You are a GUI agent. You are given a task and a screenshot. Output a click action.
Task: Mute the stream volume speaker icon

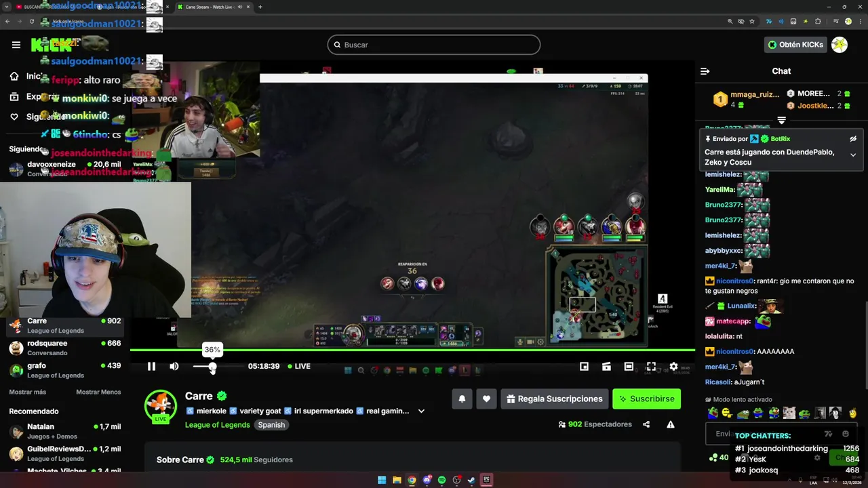(x=174, y=366)
